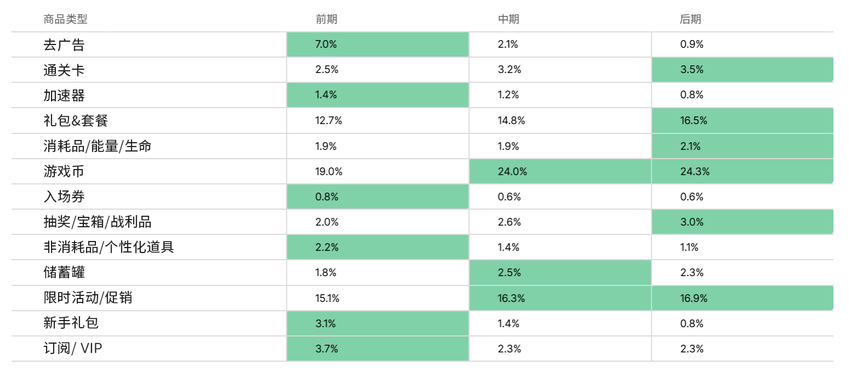Click the 礼包&套餐 中期 value 14.8%
The height and width of the screenshot is (376, 868).
click(512, 121)
